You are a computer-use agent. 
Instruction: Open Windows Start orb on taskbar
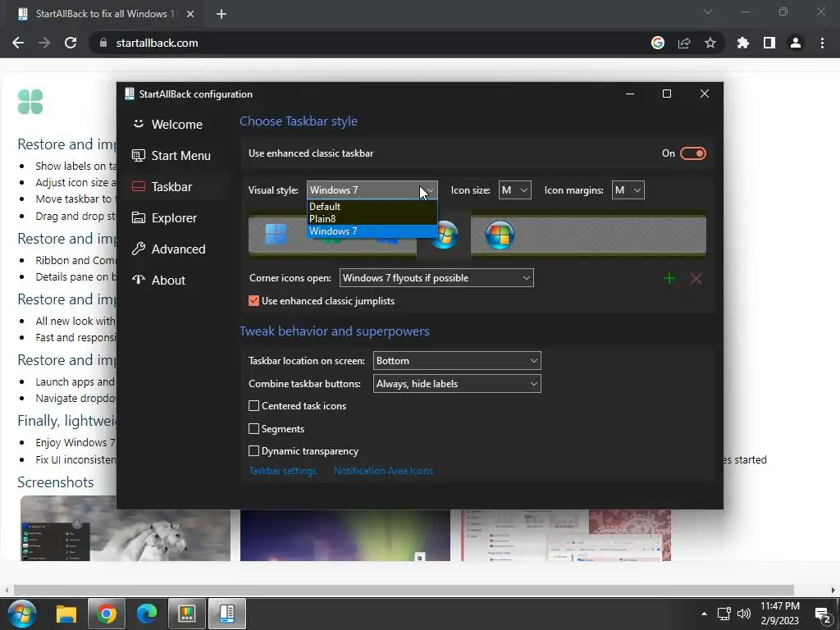click(22, 614)
